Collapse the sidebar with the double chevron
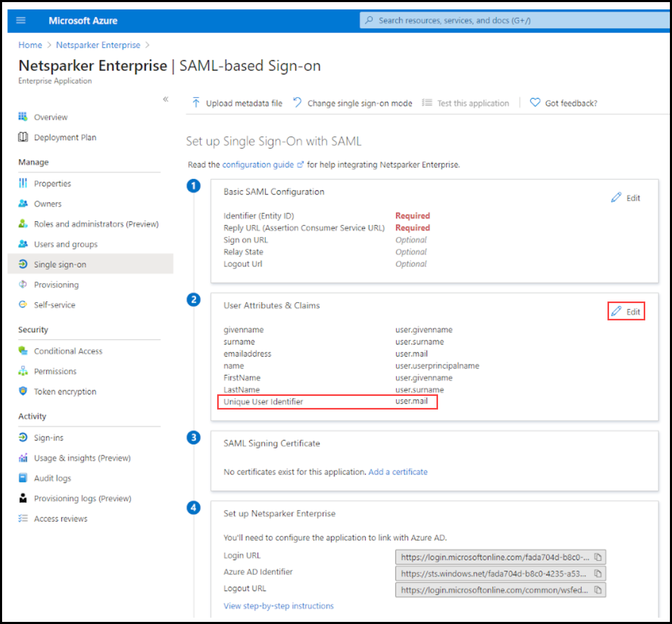 click(x=165, y=99)
